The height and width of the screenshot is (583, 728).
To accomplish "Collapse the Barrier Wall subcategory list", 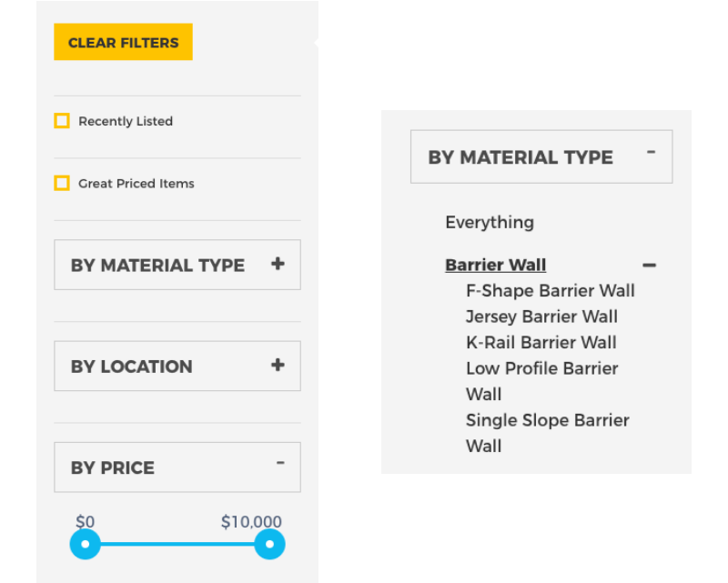I will tap(649, 266).
